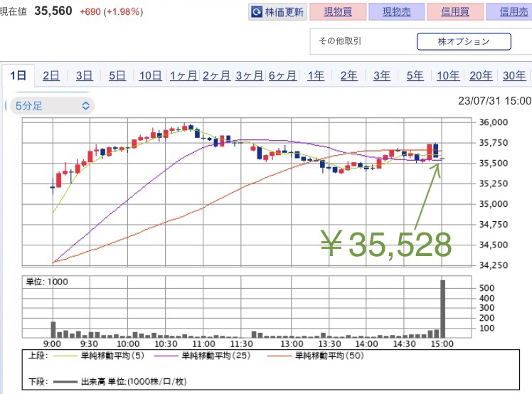Click the tall 15:00 volume bar
Screen dimensions: 532x394
(x=442, y=309)
